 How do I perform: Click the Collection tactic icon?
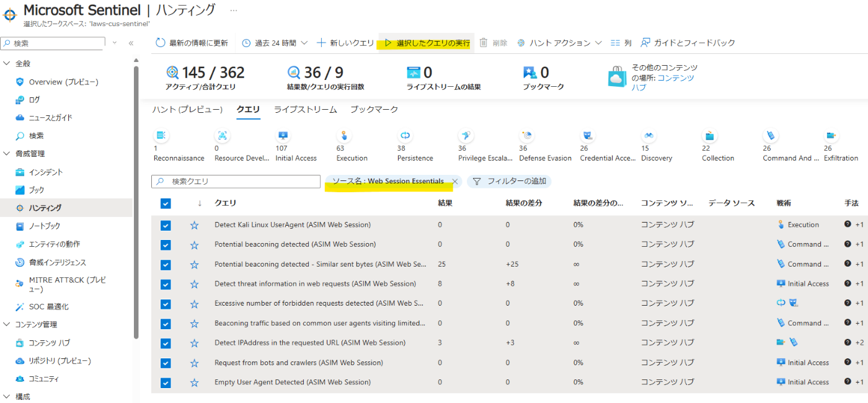coord(709,135)
